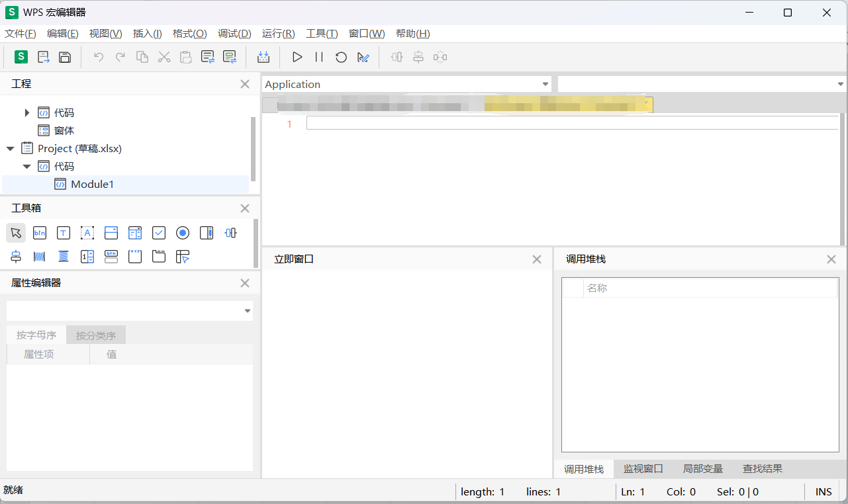Select Module1 in the project tree
Image resolution: width=848 pixels, height=504 pixels.
[91, 184]
